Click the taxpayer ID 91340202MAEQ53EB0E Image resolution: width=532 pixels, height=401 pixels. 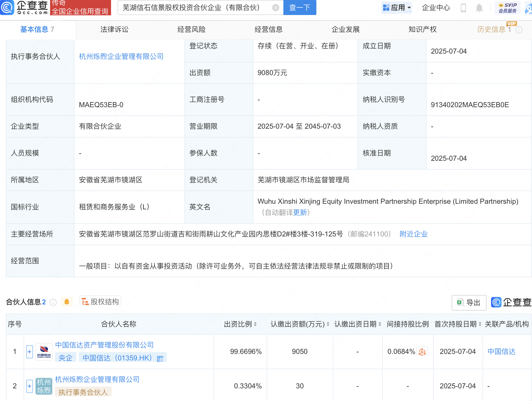coord(470,105)
